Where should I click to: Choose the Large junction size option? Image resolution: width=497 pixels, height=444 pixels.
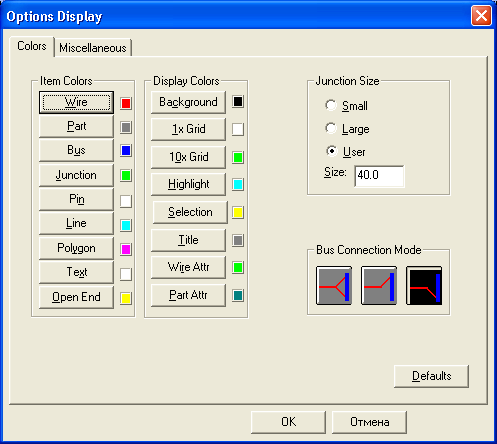pyautogui.click(x=347, y=129)
